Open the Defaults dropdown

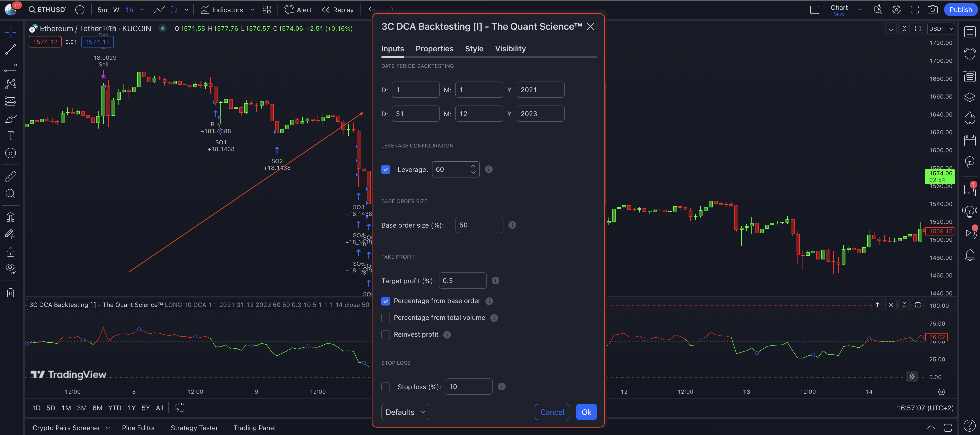point(405,412)
